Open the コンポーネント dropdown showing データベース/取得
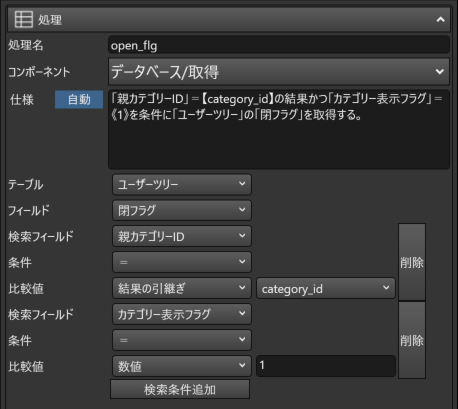 (279, 72)
